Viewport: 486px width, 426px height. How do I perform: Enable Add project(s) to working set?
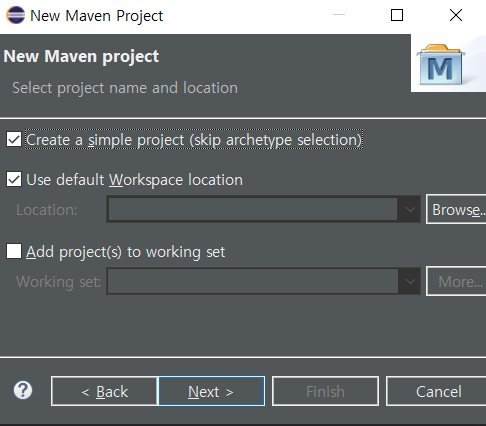tap(14, 251)
